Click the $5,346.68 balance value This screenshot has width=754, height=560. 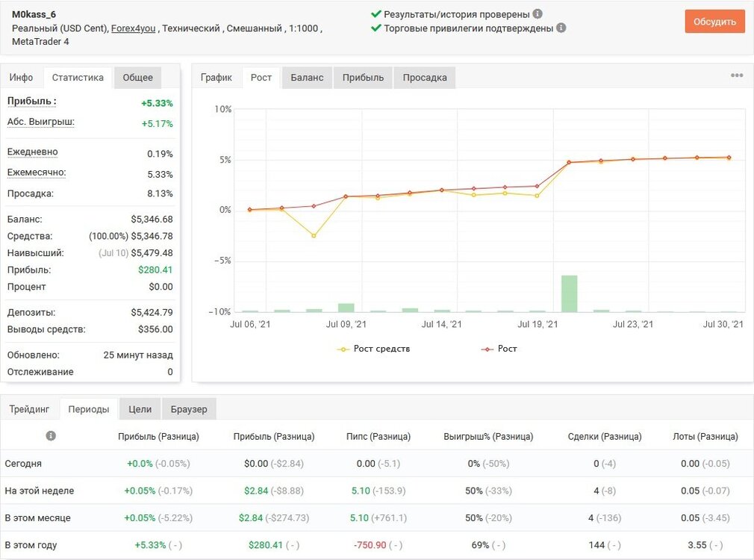(152, 220)
